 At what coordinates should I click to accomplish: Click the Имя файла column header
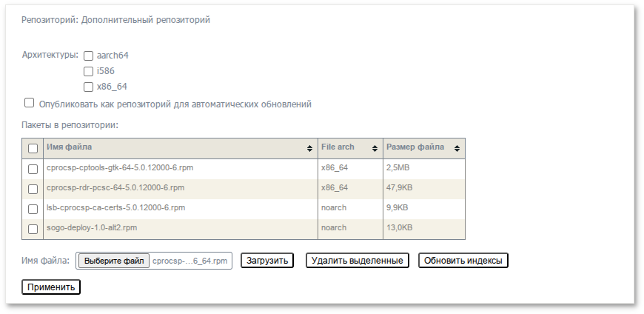pos(70,147)
